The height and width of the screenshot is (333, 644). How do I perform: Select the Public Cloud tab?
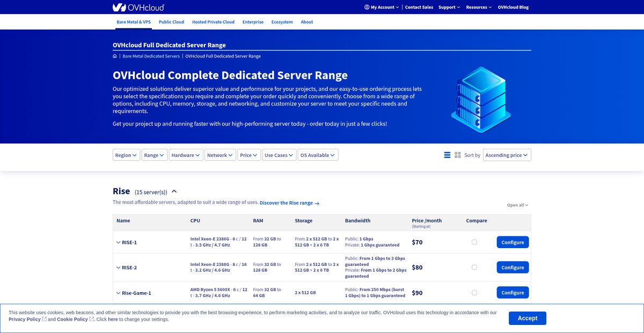point(171,22)
